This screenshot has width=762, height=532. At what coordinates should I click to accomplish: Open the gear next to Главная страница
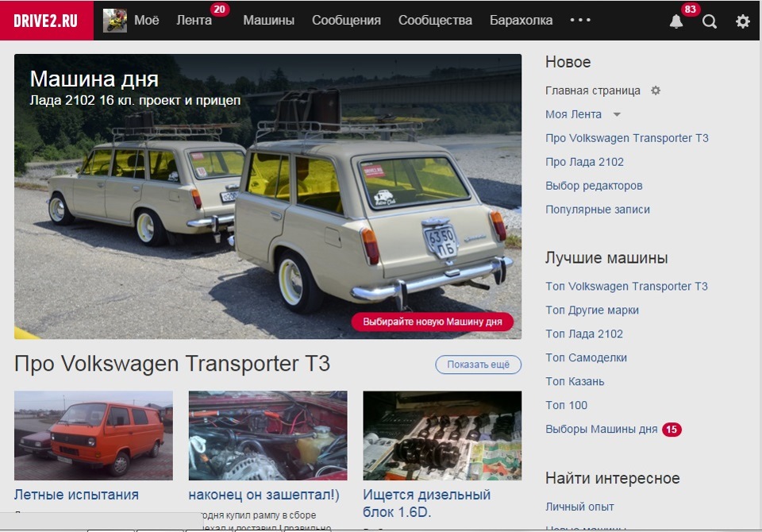point(656,91)
